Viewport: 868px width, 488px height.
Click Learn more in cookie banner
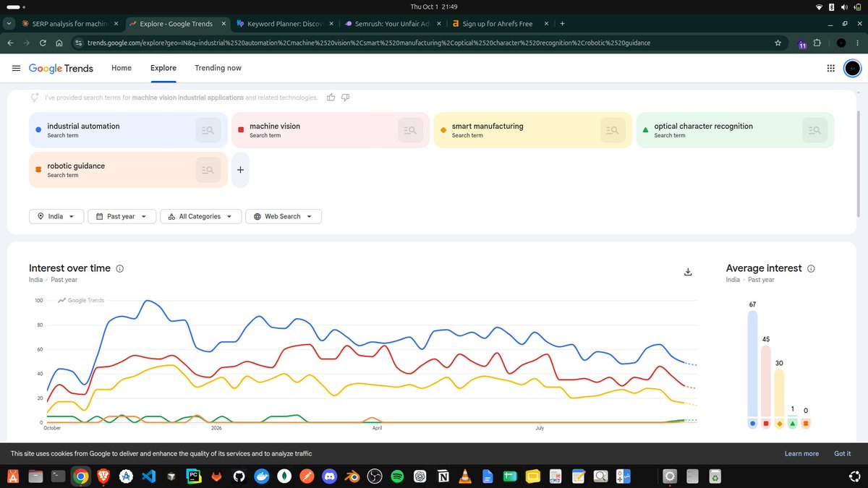click(x=801, y=453)
